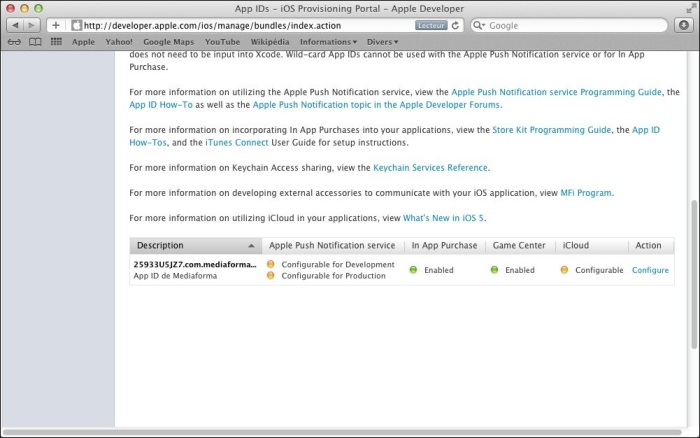Viewport: 700px width, 438px height.
Task: Open the YouTube bookmark
Action: pos(222,42)
